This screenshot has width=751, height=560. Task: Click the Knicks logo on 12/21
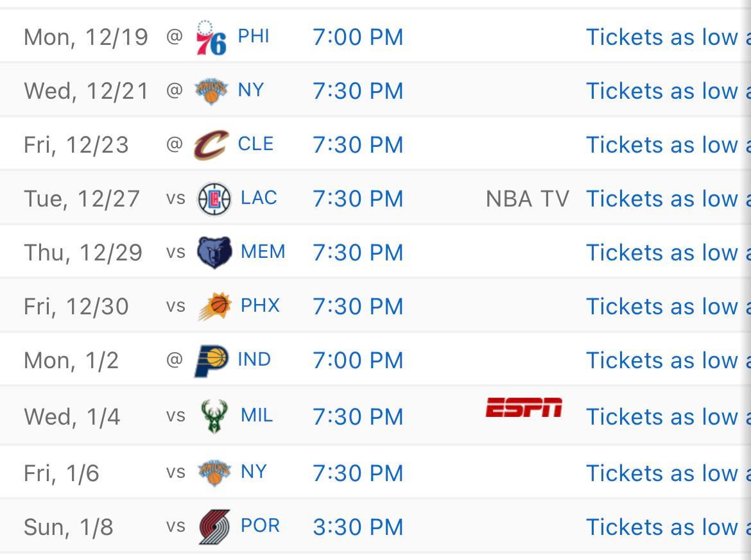(211, 91)
